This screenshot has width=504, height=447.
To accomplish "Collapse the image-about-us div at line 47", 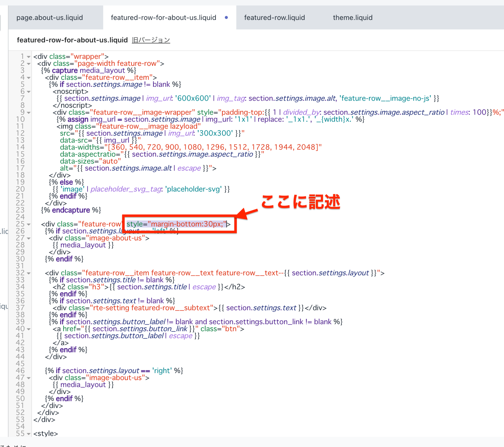I will pyautogui.click(x=29, y=378).
